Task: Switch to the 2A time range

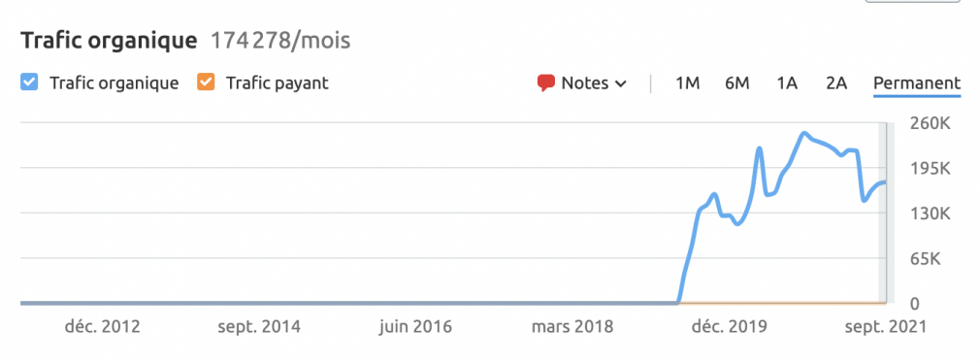Action: coord(836,82)
